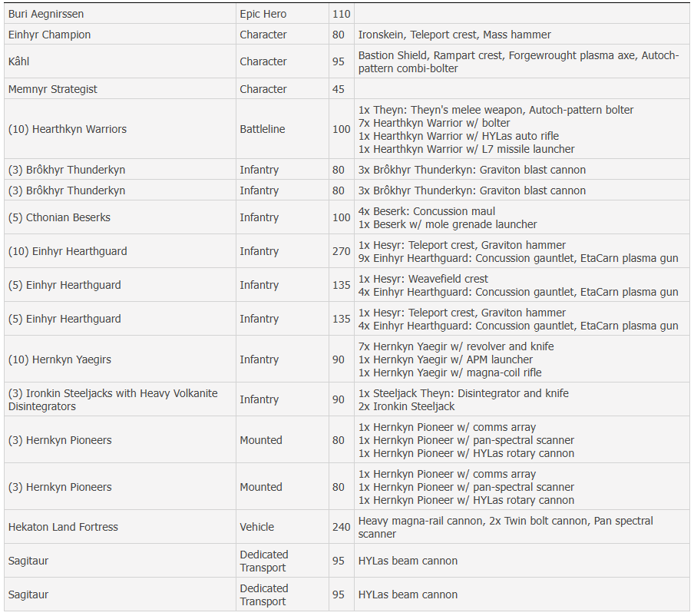Click 'Infantry' in the Cthonian Beserks row
The height and width of the screenshot is (616, 694).
259,217
